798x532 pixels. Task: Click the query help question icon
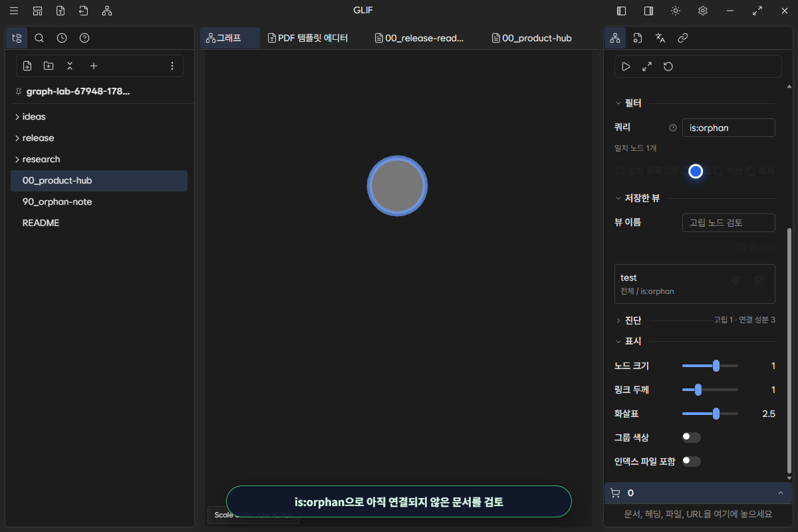(672, 128)
